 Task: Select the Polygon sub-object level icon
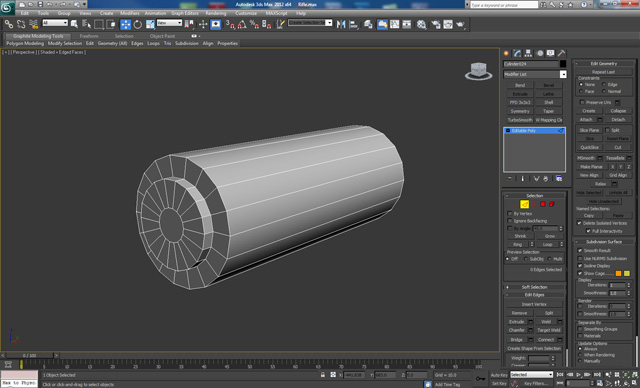[543, 204]
